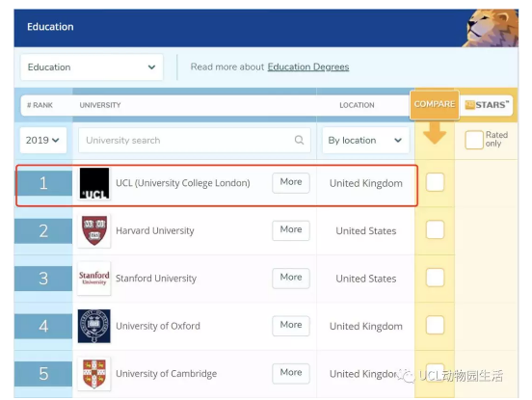Image resolution: width=532 pixels, height=400 pixels.
Task: Click the COMPARE tab button
Action: coord(435,105)
